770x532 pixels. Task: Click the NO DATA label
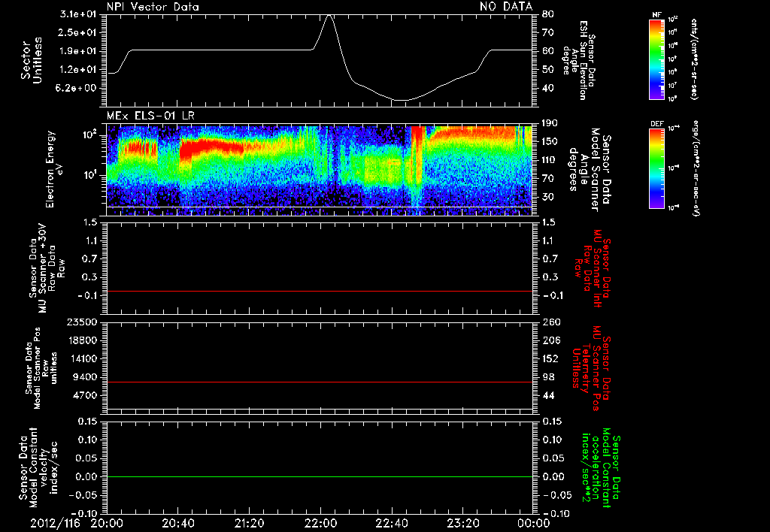pyautogui.click(x=506, y=6)
